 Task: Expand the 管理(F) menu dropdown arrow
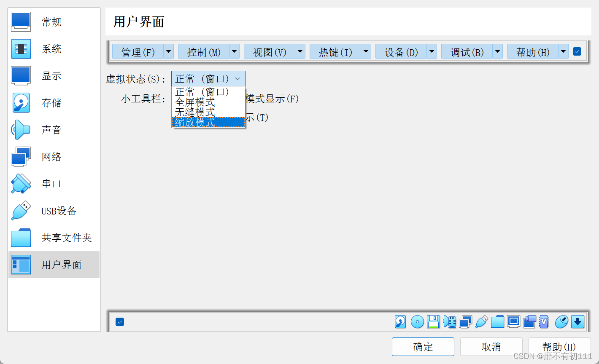click(169, 52)
